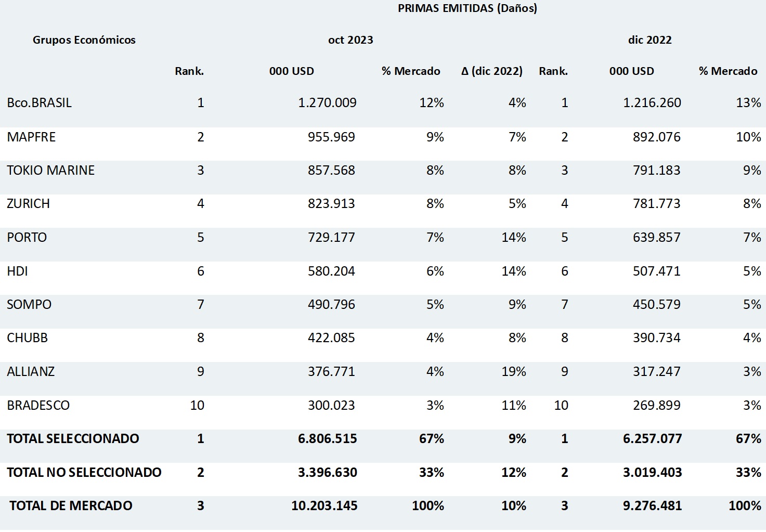Screen dimensions: 766x532
Task: Select the value 317.247
Action: tap(657, 372)
